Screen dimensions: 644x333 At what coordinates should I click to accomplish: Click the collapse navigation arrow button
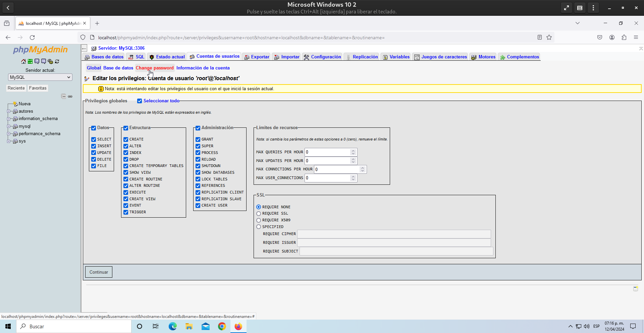click(84, 48)
